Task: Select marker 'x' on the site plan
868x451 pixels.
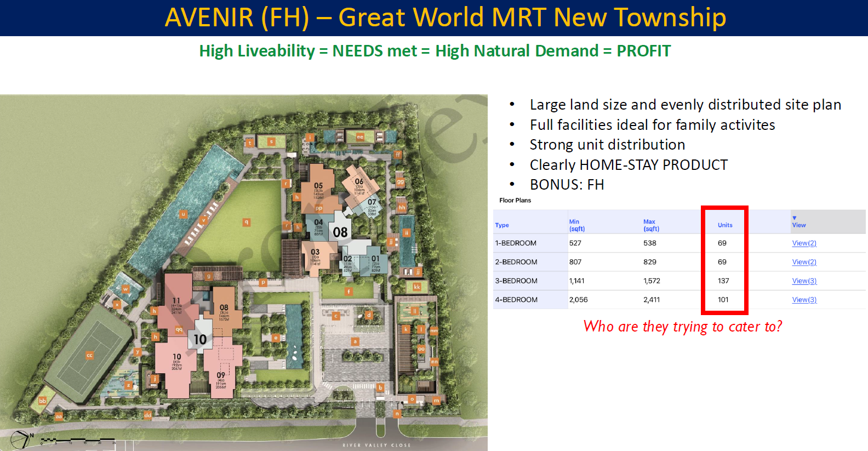Action: tap(117, 304)
